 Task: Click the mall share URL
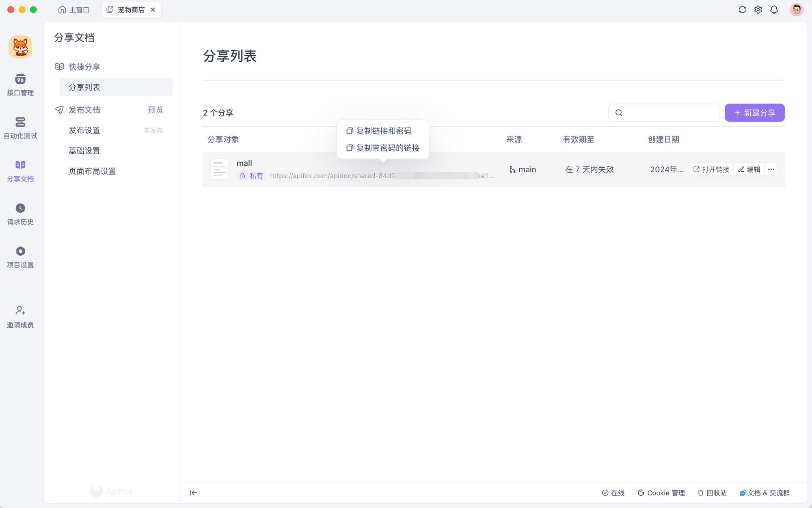pos(382,175)
